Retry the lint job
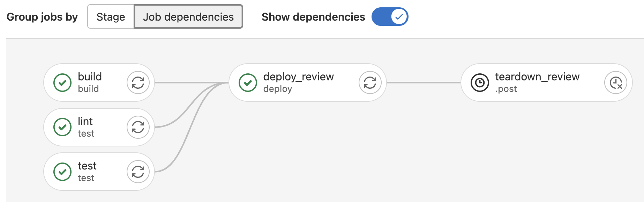Viewport: 644px width, 202px height. (138, 127)
